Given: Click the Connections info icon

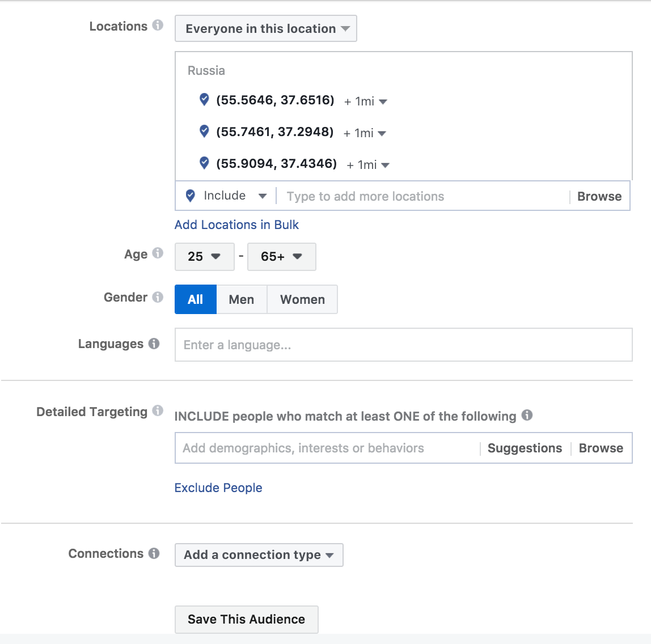Looking at the screenshot, I should [154, 553].
